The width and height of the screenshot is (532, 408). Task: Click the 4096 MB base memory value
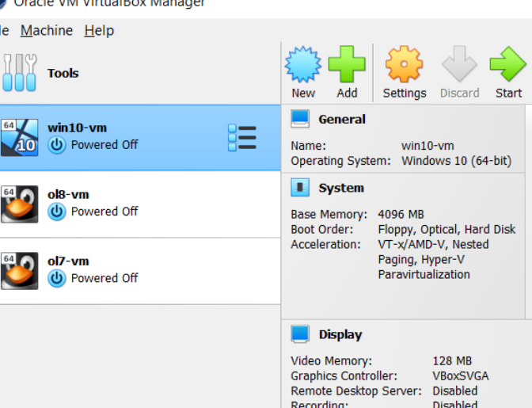401,214
